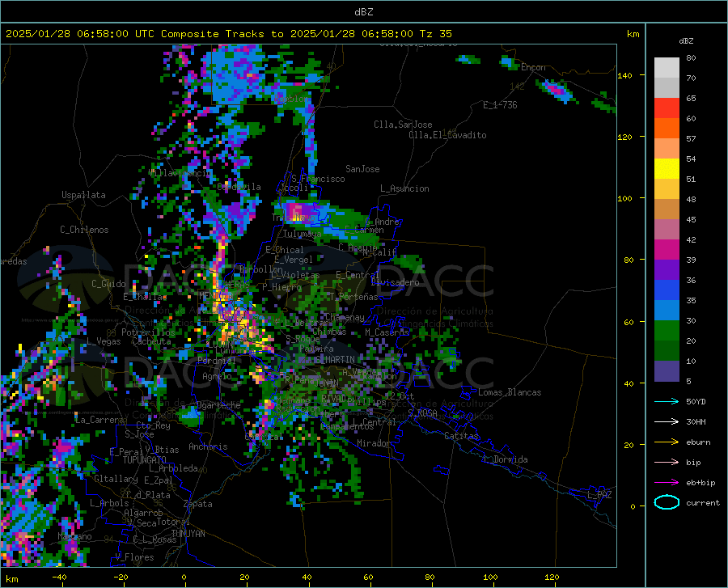Click the 'L_Dormida' map label
Viewport: 728px width, 588px height.
[x=505, y=459]
